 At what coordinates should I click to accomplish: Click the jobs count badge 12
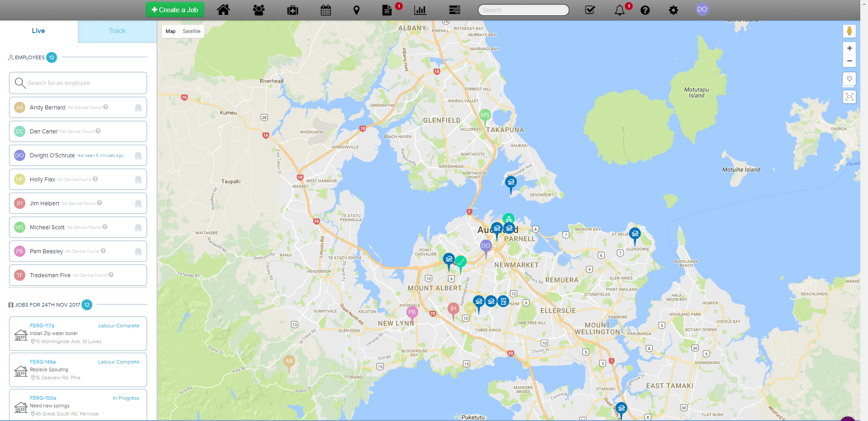(x=87, y=305)
